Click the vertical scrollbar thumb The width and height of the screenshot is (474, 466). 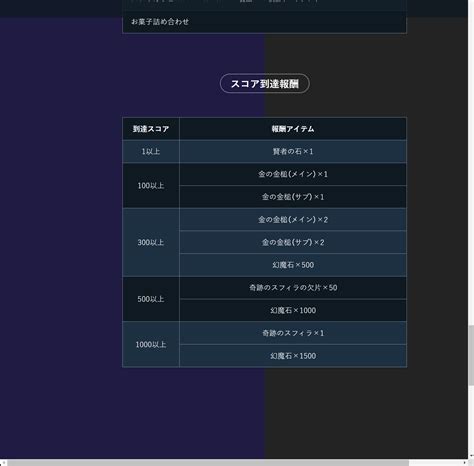pyautogui.click(x=471, y=355)
